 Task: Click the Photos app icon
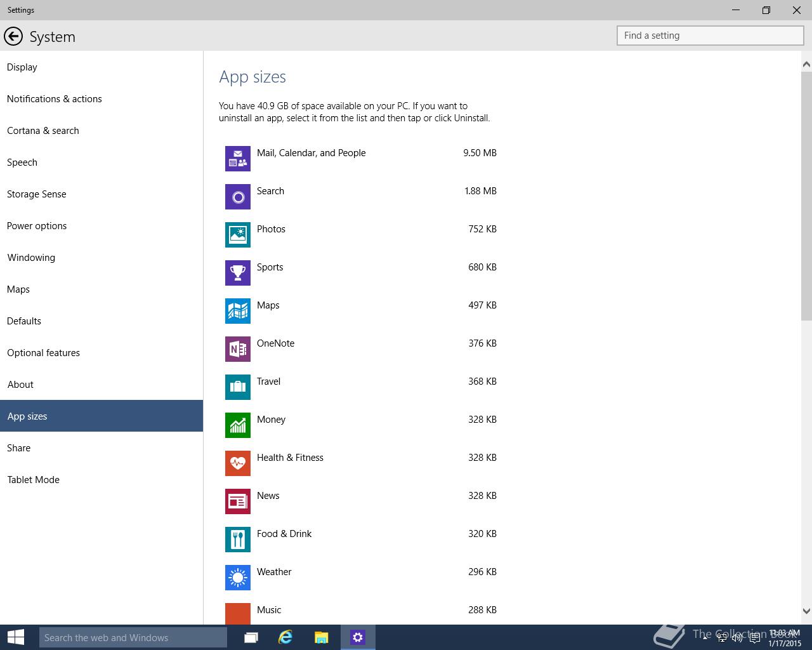click(238, 235)
